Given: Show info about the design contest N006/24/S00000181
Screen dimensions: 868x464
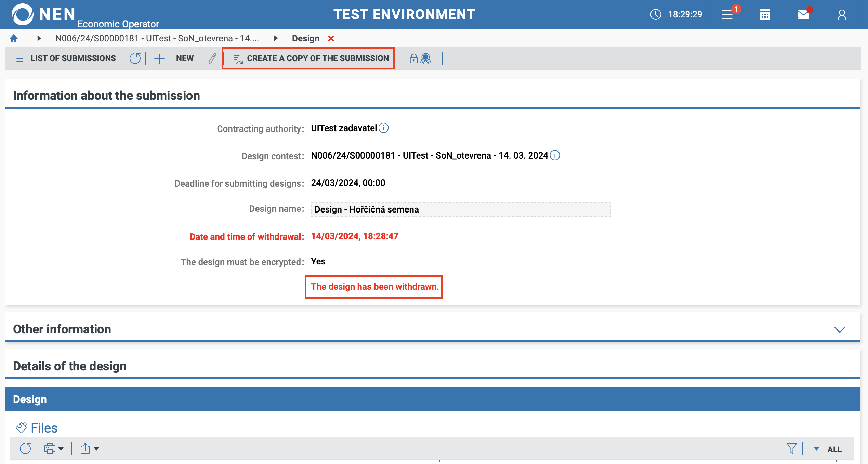Looking at the screenshot, I should click(x=555, y=155).
